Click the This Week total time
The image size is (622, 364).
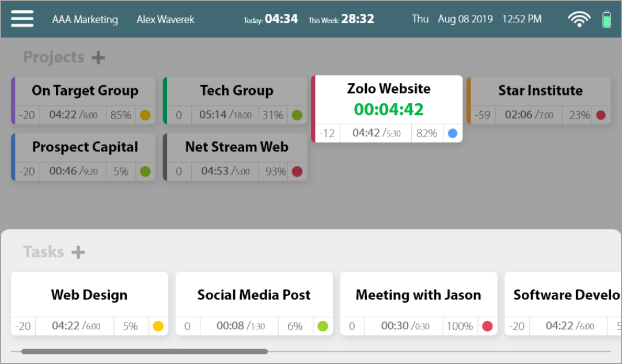(x=357, y=19)
